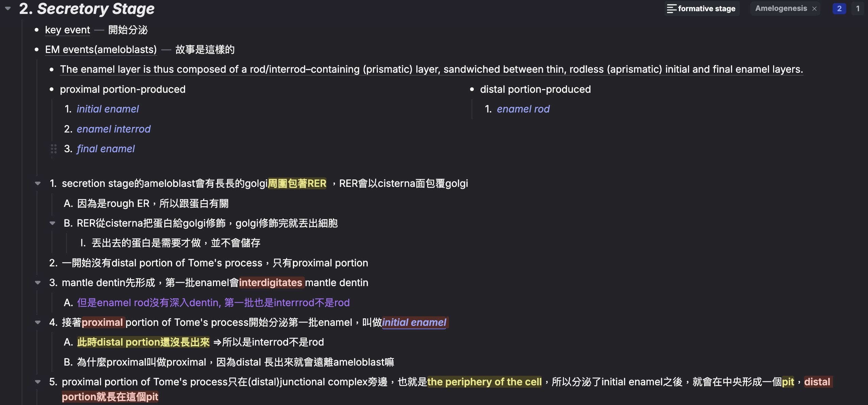Collapse item 4 about proximal portion secretion
This screenshot has width=868, height=405.
(38, 322)
